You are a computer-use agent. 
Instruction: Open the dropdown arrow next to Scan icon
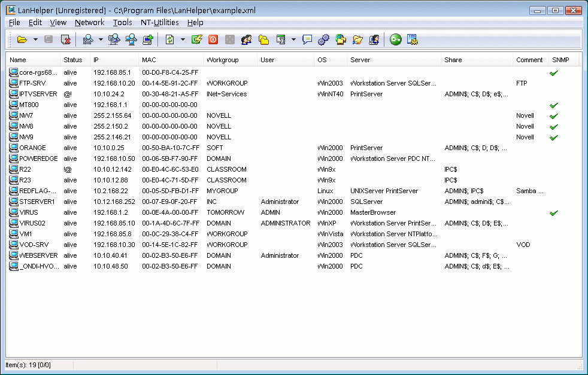pyautogui.click(x=101, y=40)
